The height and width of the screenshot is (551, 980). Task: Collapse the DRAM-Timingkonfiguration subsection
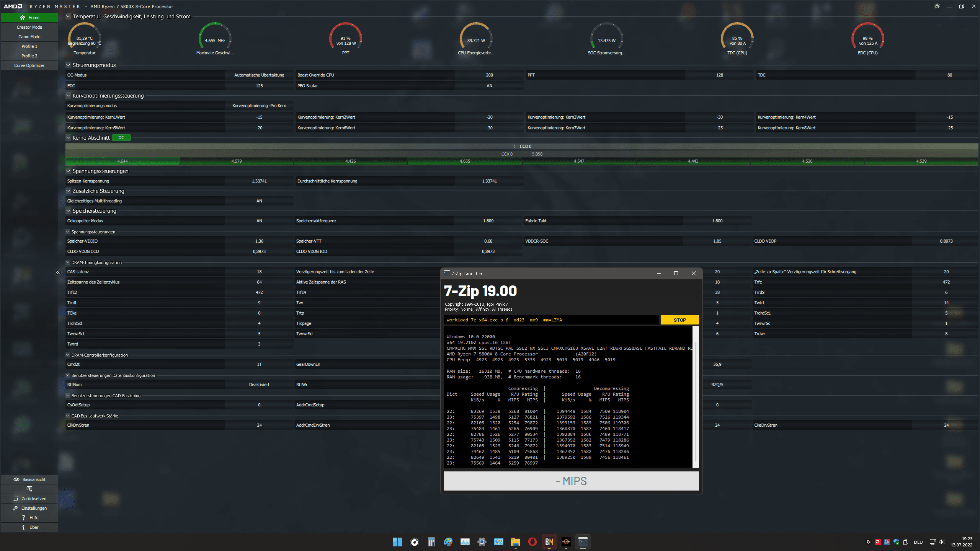tap(68, 262)
